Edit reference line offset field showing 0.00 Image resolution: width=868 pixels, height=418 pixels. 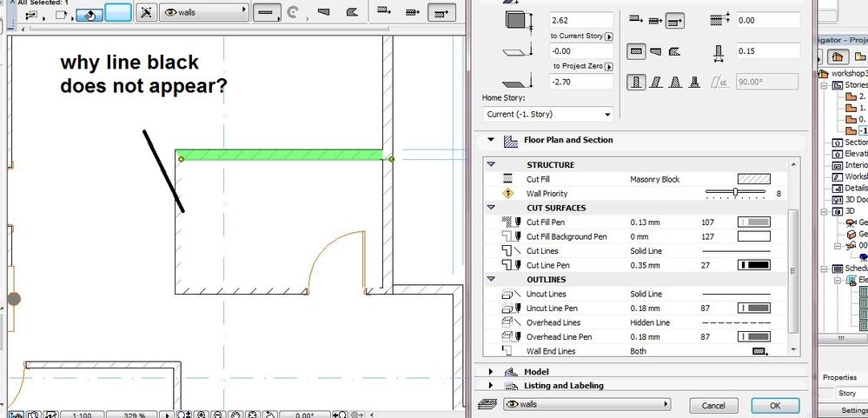click(x=768, y=21)
